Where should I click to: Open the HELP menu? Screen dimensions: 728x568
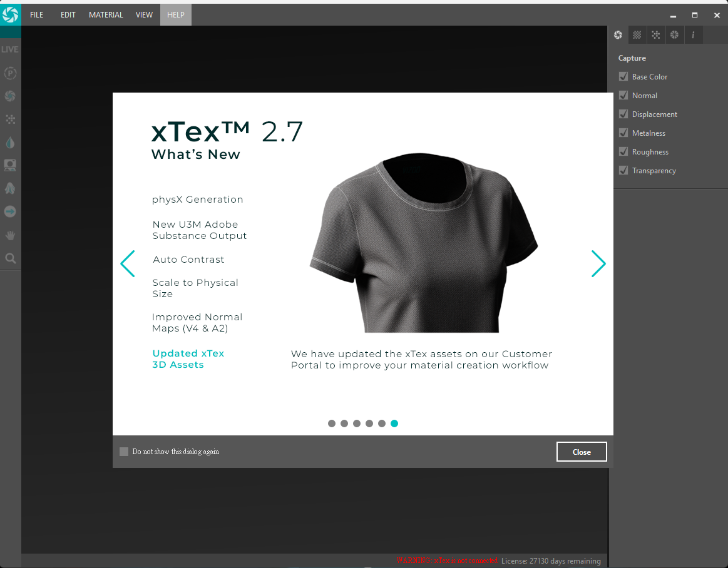(x=176, y=15)
